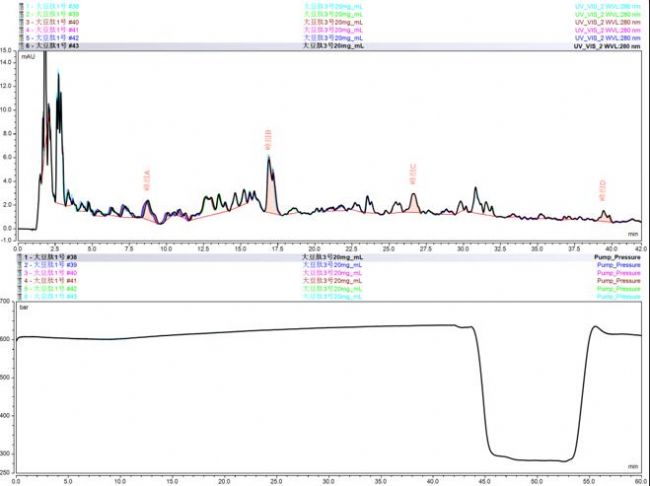Click the small icon beside UV trace 6
This screenshot has height=486, width=650.
21,46
